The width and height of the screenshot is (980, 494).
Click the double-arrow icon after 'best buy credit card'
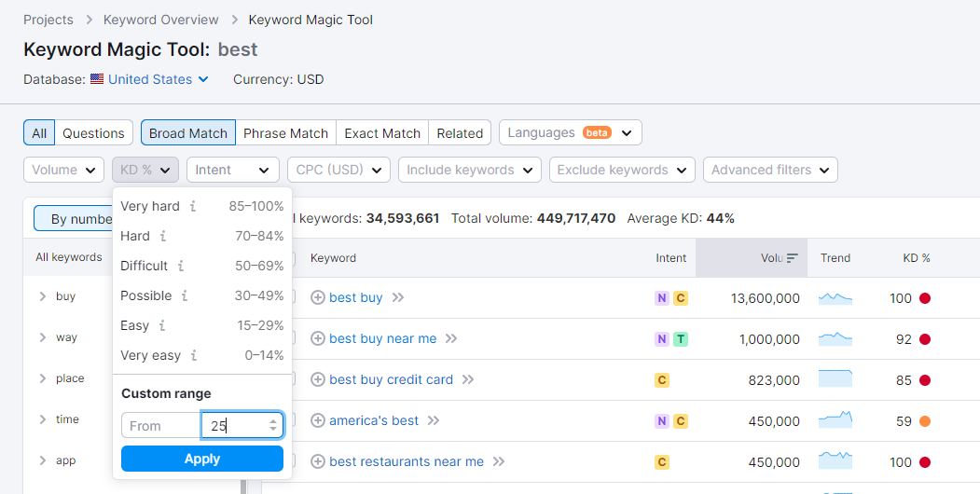tap(468, 380)
